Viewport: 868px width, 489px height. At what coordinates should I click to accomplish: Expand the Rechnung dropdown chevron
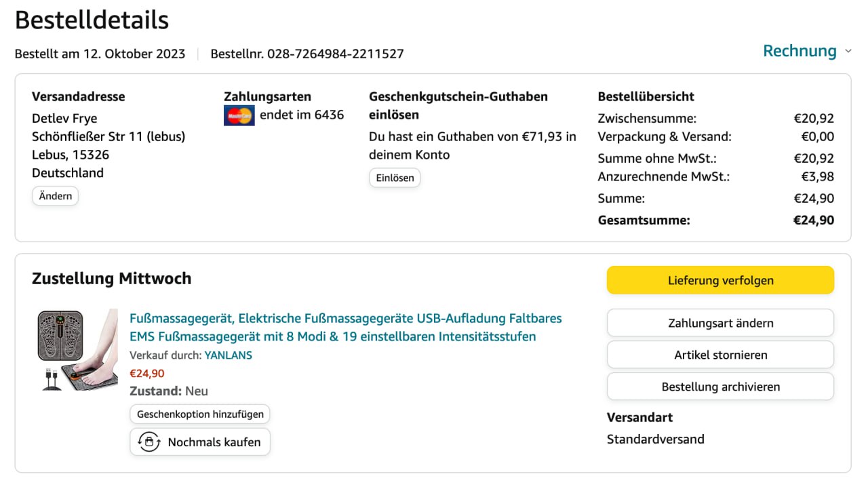point(848,52)
